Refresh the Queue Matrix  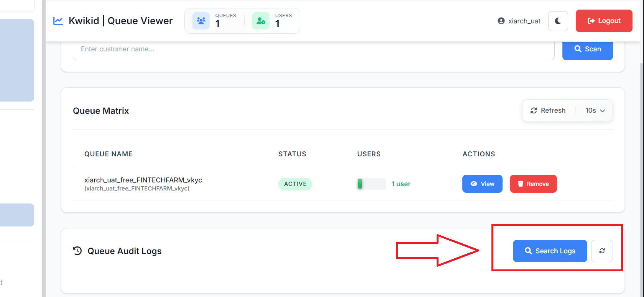(548, 110)
